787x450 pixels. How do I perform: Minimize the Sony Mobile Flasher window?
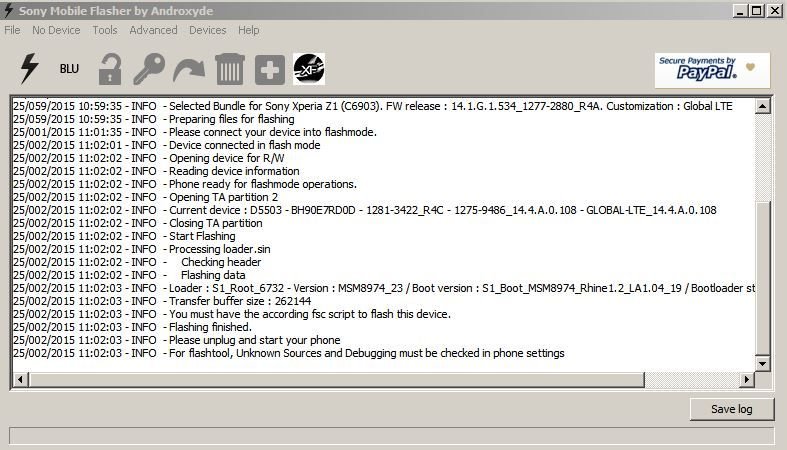pyautogui.click(x=739, y=11)
